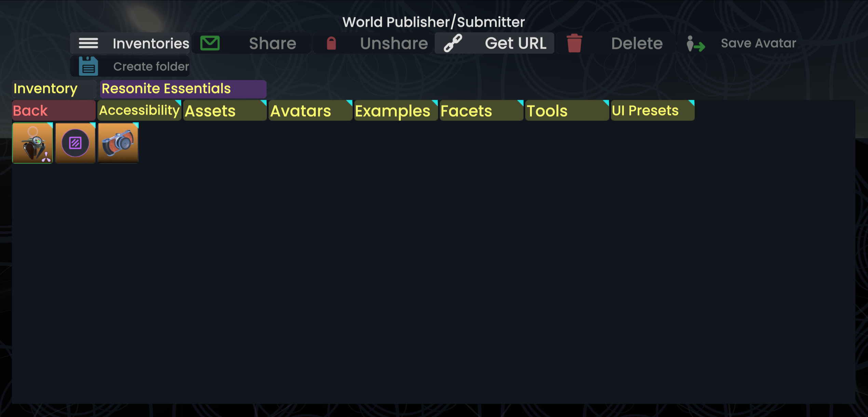
Task: Click the red Delete trash can icon
Action: 574,43
